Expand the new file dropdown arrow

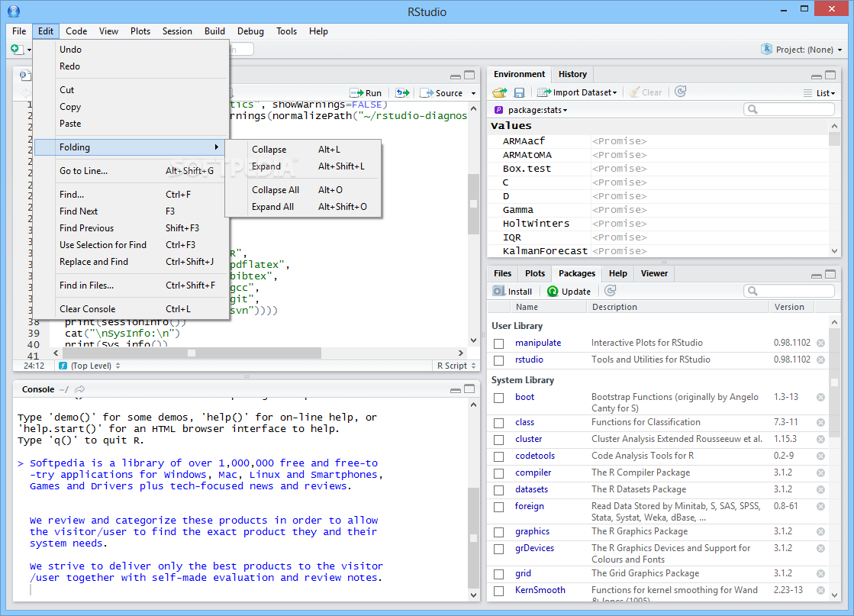[x=29, y=50]
